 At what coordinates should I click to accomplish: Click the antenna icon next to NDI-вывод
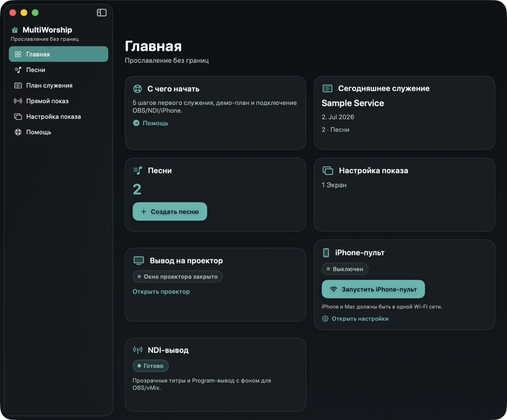click(138, 350)
